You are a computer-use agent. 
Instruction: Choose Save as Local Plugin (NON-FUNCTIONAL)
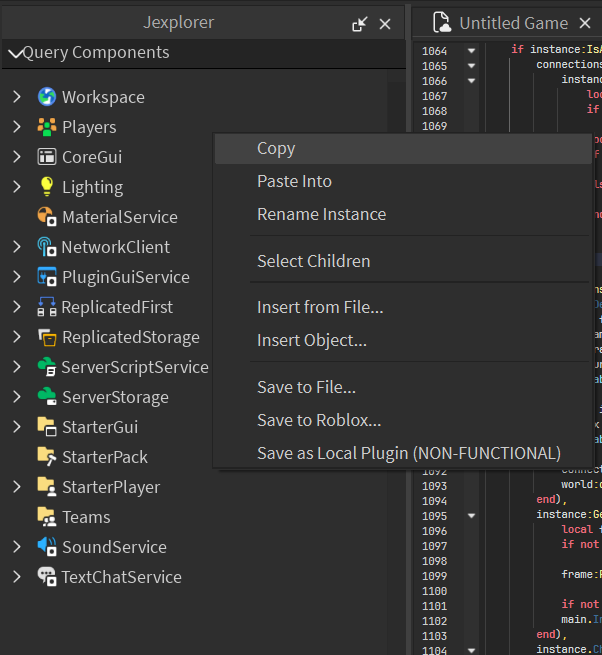click(x=403, y=453)
